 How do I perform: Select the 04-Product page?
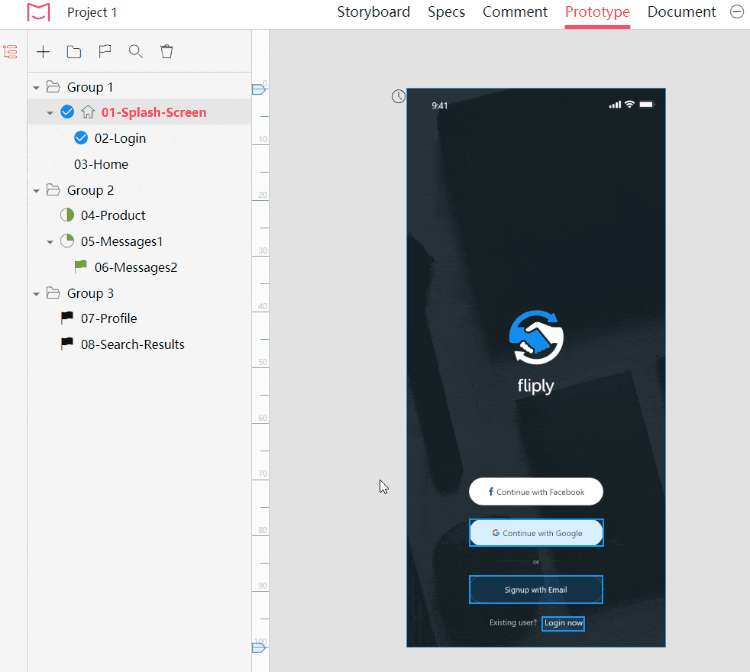113,216
